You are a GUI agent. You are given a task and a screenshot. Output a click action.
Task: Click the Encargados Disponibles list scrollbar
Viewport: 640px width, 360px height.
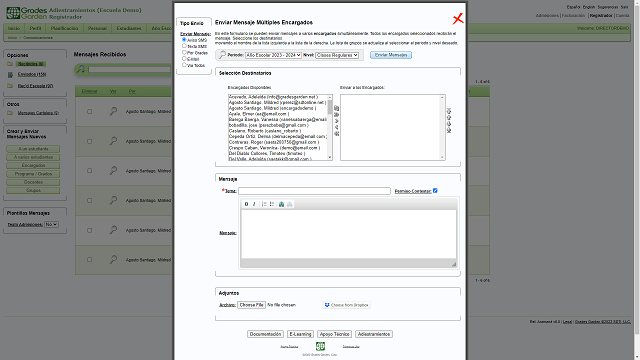tap(330, 127)
